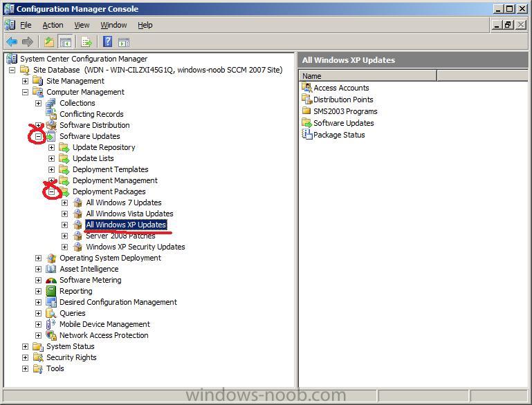Image resolution: width=532 pixels, height=405 pixels.
Task: Click the Collections icon in tree
Action: 51,103
